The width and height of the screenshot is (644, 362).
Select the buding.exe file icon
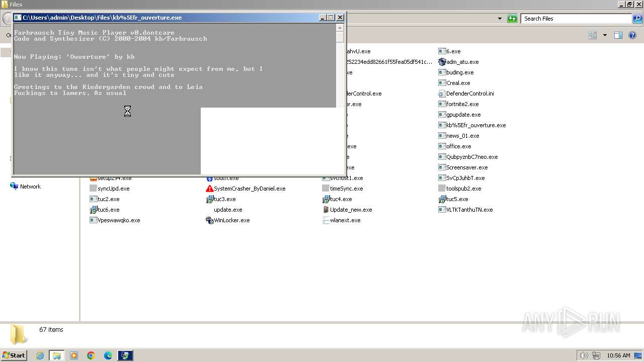click(x=442, y=72)
